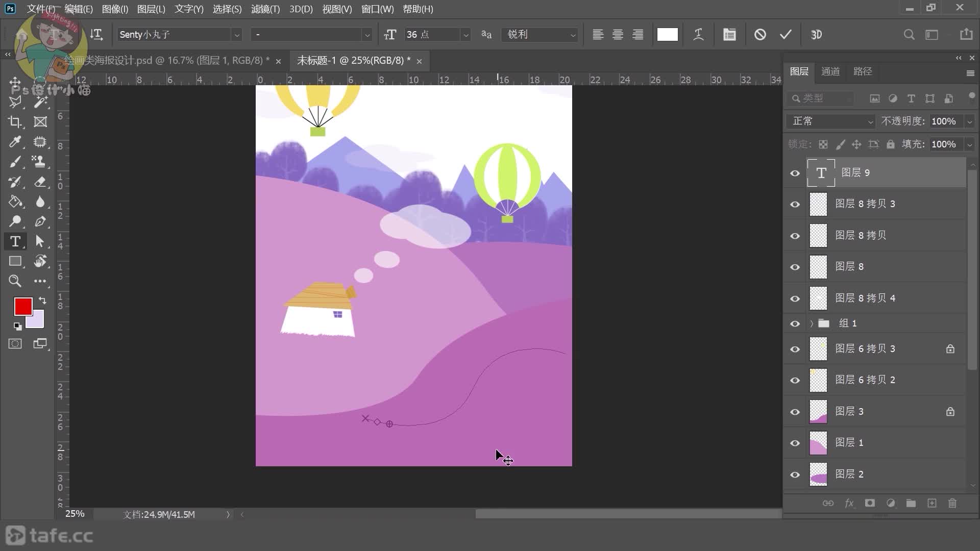Select the Paint Bucket tool

point(15,202)
